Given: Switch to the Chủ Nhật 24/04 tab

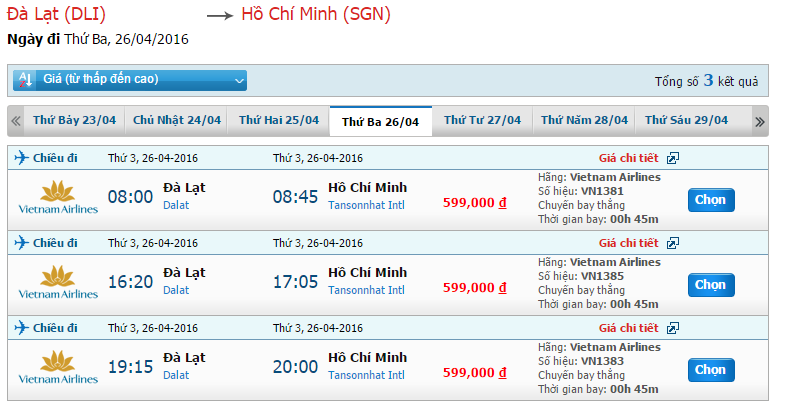Looking at the screenshot, I should point(176,120).
